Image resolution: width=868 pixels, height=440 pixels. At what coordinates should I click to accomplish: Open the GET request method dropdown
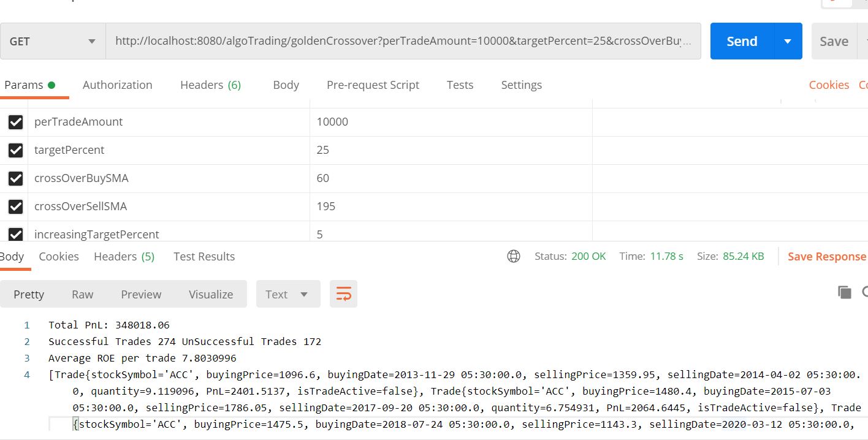(x=52, y=41)
